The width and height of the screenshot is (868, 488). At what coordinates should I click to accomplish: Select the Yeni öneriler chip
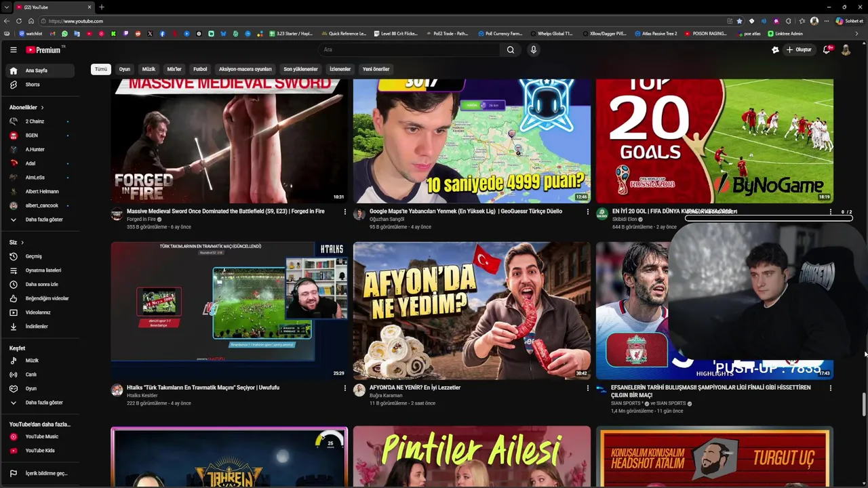point(376,69)
